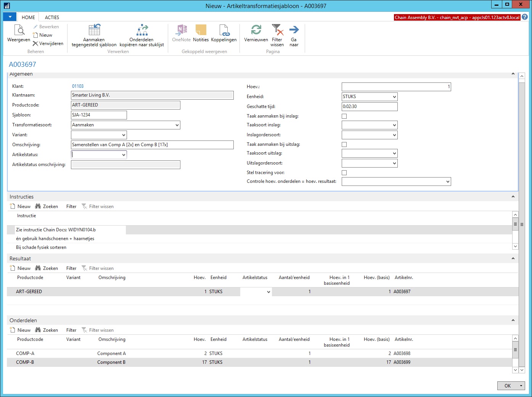
Task: Click the application icon in title bar
Action: (7, 6)
